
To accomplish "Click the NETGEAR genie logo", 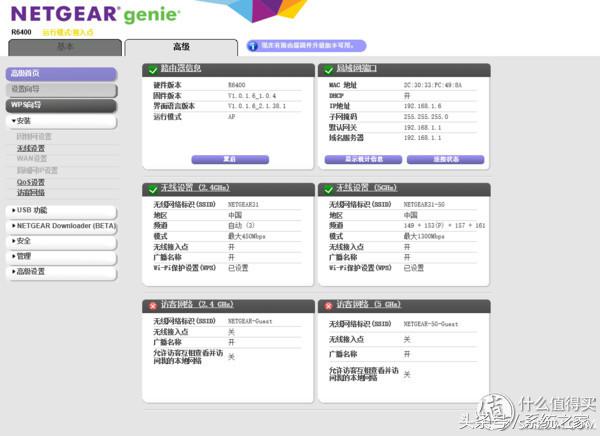I will 95,14.
